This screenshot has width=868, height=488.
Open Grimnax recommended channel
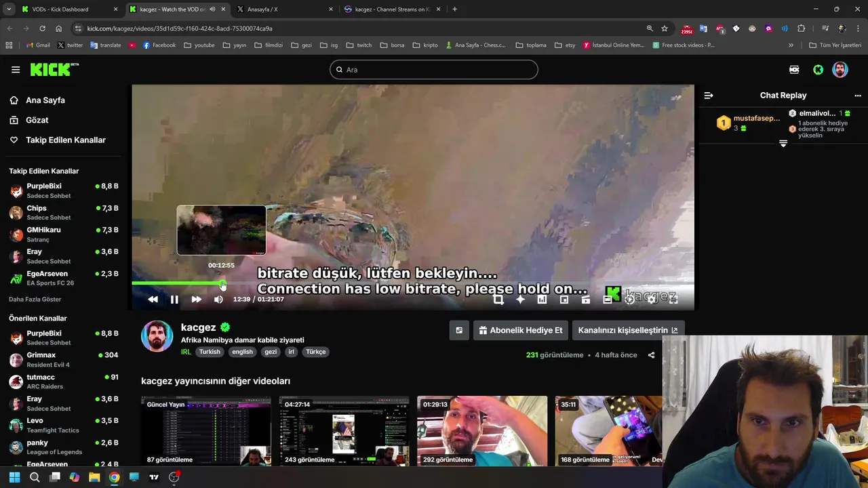(64, 359)
